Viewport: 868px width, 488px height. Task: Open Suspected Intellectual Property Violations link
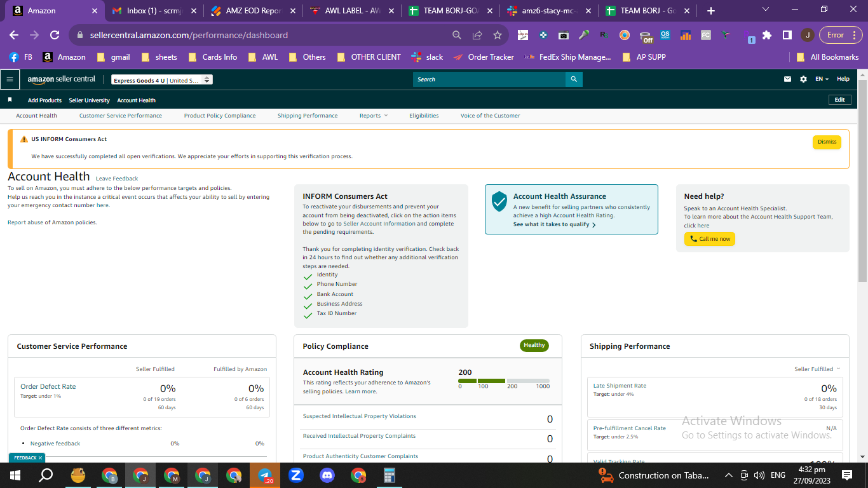[x=360, y=416]
